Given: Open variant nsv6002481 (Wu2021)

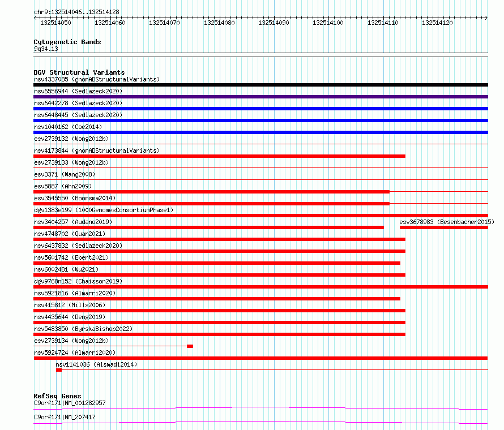Looking at the screenshot, I should (x=66, y=269).
